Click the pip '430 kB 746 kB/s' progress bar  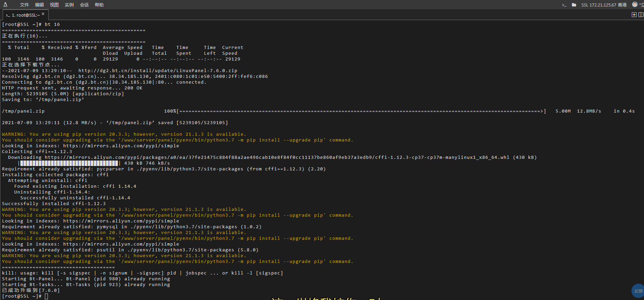tap(94, 163)
